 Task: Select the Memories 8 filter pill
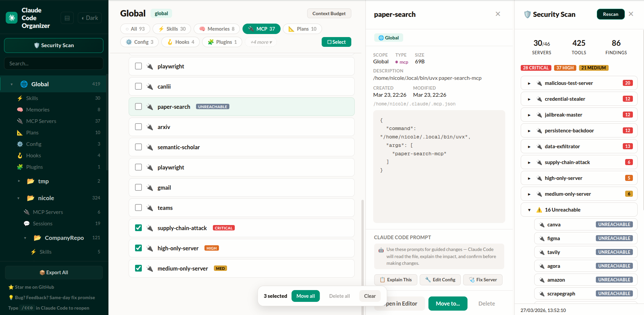coord(217,29)
